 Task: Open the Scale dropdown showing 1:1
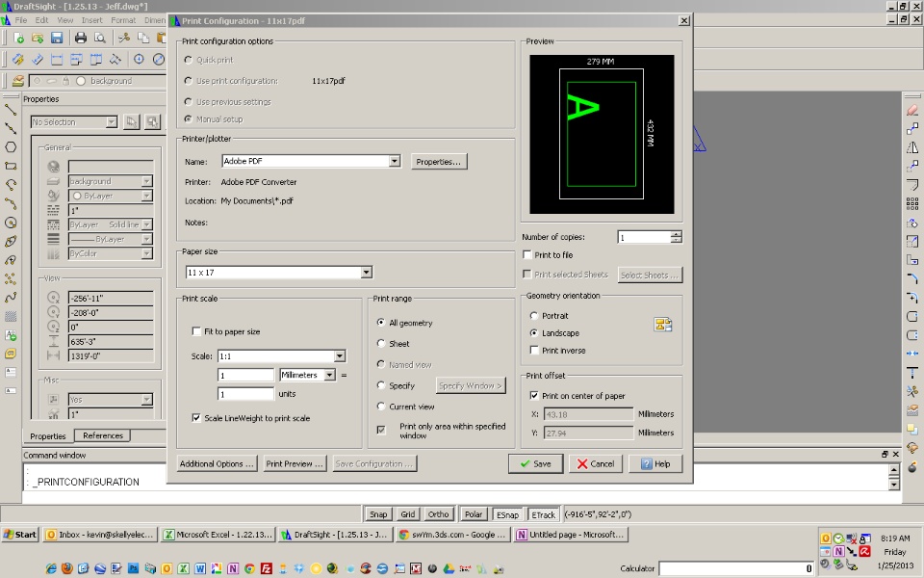(x=282, y=356)
